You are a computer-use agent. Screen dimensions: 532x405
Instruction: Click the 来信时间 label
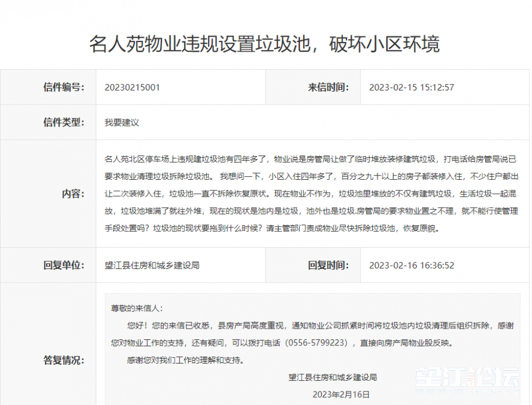pos(328,88)
